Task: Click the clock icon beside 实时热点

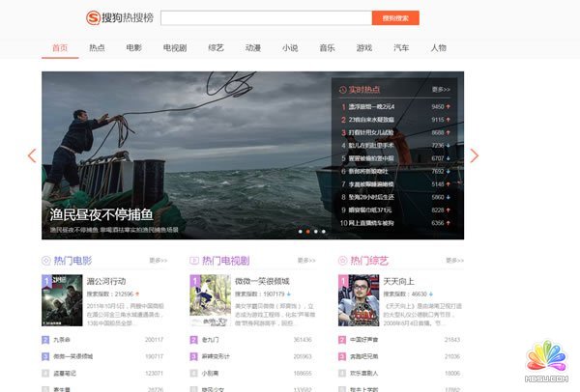Action: tap(342, 90)
